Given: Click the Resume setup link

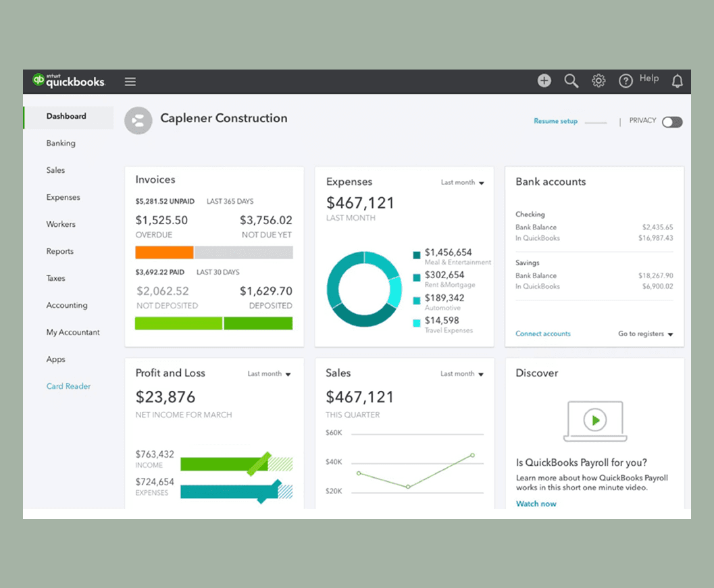Looking at the screenshot, I should pos(555,121).
